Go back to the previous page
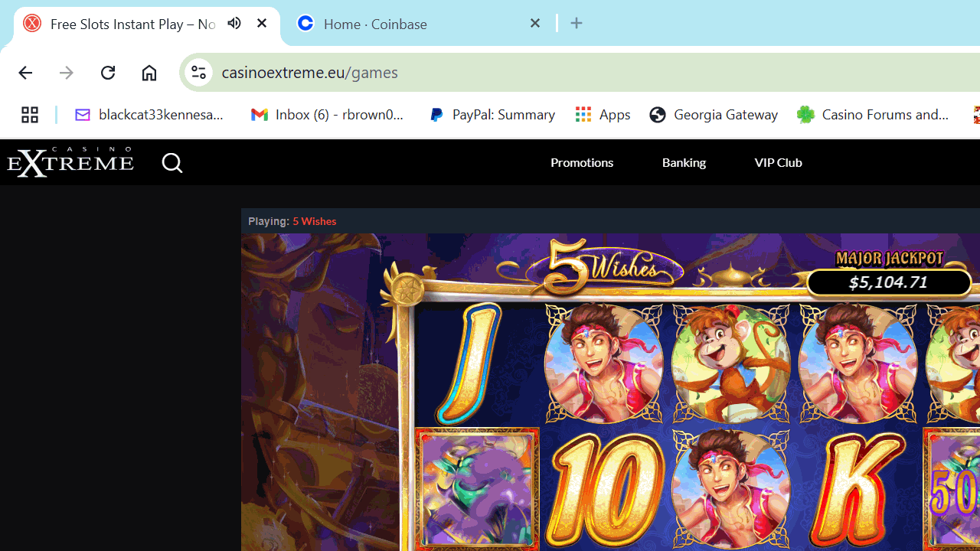 coord(25,73)
